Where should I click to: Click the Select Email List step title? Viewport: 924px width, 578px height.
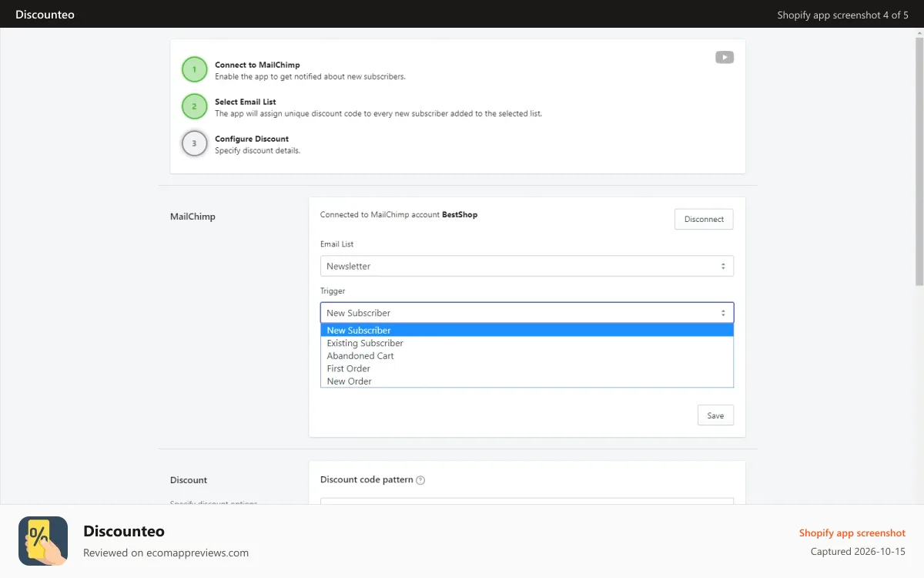coord(245,102)
